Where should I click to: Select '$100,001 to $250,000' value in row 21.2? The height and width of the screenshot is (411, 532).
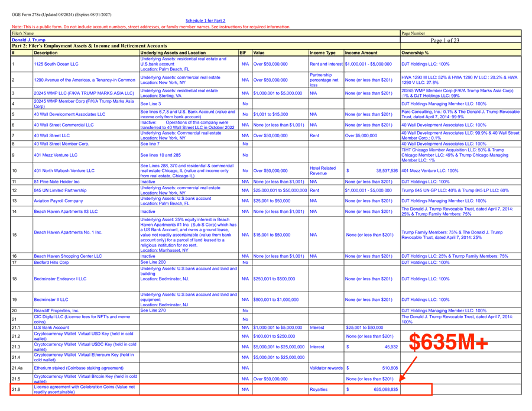coord(274,336)
